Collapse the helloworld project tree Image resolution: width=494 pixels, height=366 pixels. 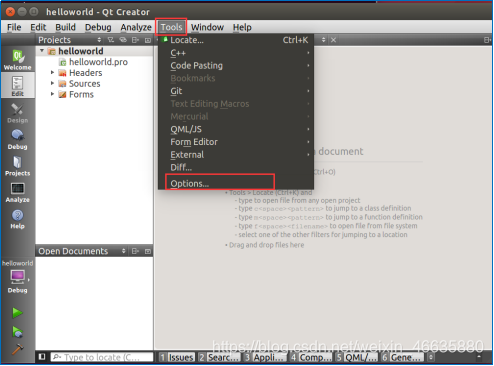point(42,51)
